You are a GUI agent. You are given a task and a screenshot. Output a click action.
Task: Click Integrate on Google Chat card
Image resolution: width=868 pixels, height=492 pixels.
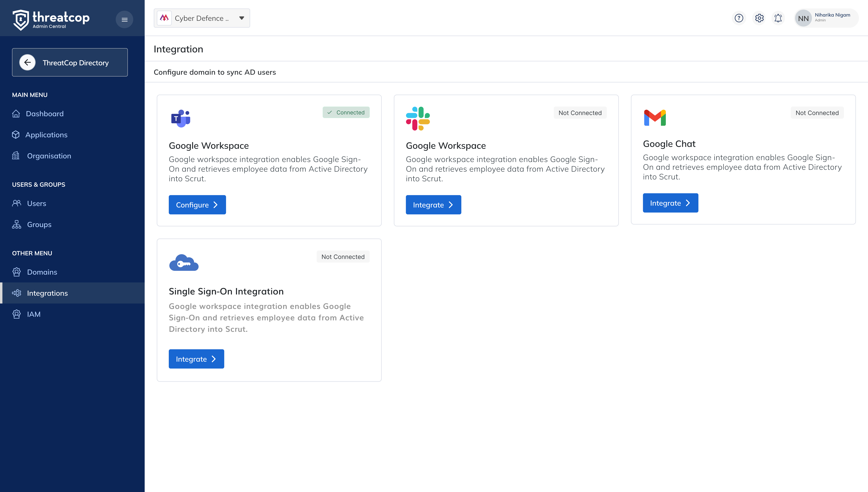pos(671,203)
